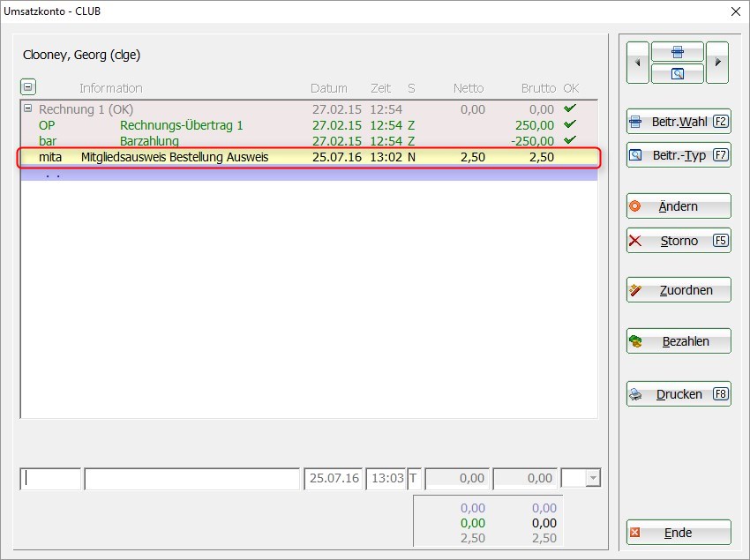The width and height of the screenshot is (750, 560).
Task: Print with Drucken F8
Action: pos(679,394)
